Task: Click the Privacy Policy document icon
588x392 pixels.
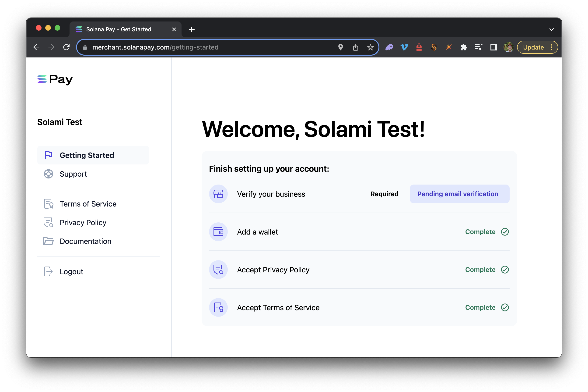Action: pyautogui.click(x=49, y=222)
